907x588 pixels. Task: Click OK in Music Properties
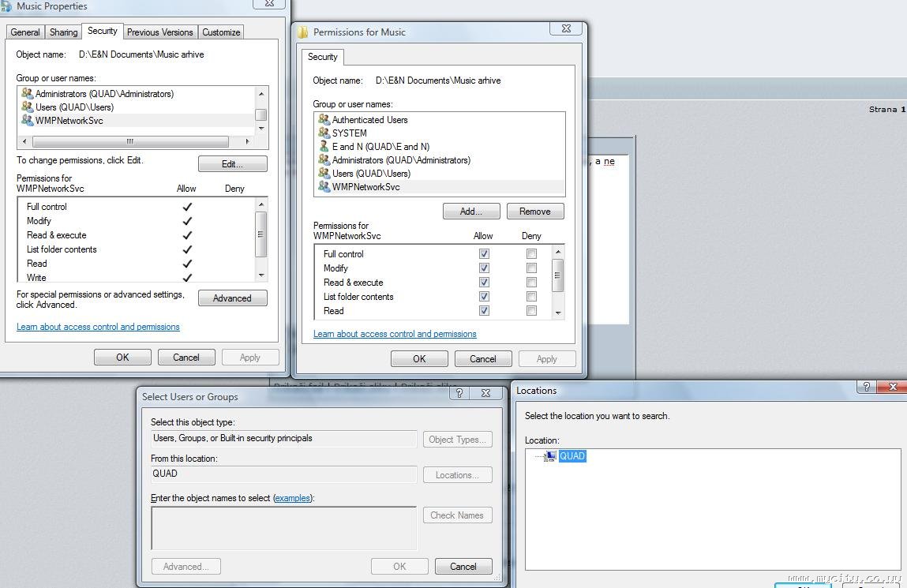(x=122, y=358)
